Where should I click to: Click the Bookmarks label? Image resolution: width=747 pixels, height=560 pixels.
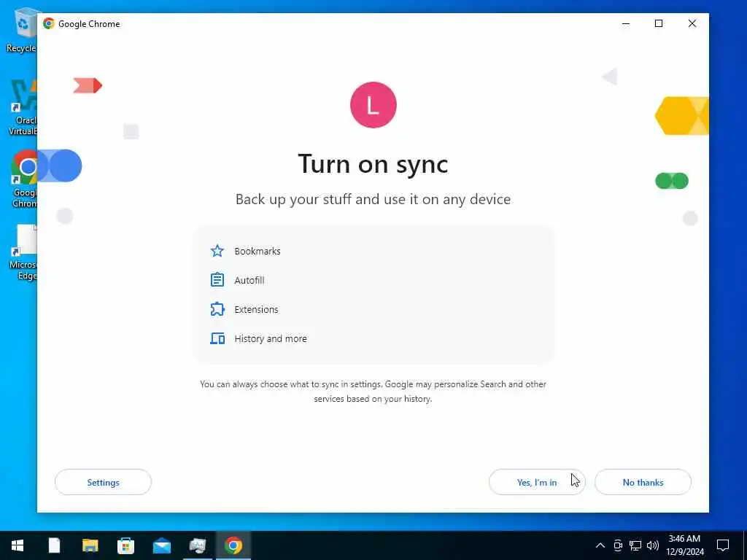pos(258,251)
